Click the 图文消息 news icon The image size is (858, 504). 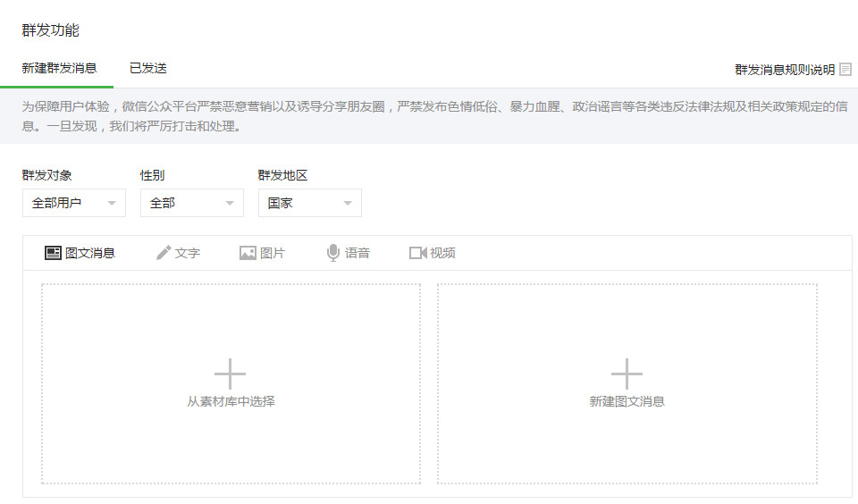53,253
